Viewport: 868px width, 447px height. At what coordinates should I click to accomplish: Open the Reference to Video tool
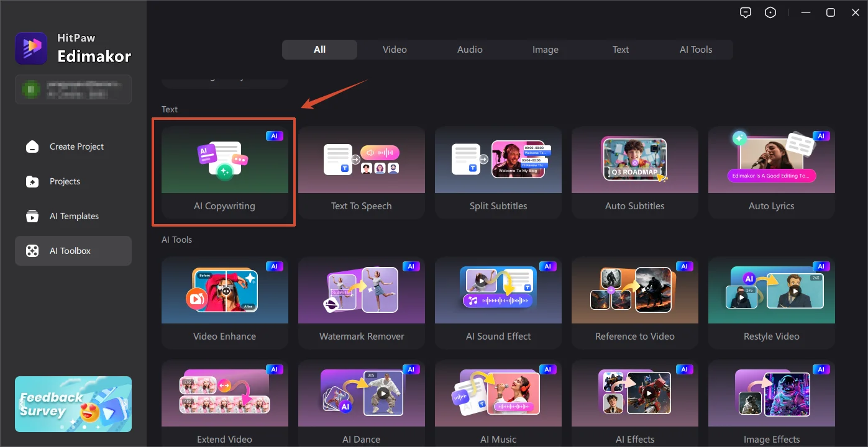pyautogui.click(x=634, y=302)
